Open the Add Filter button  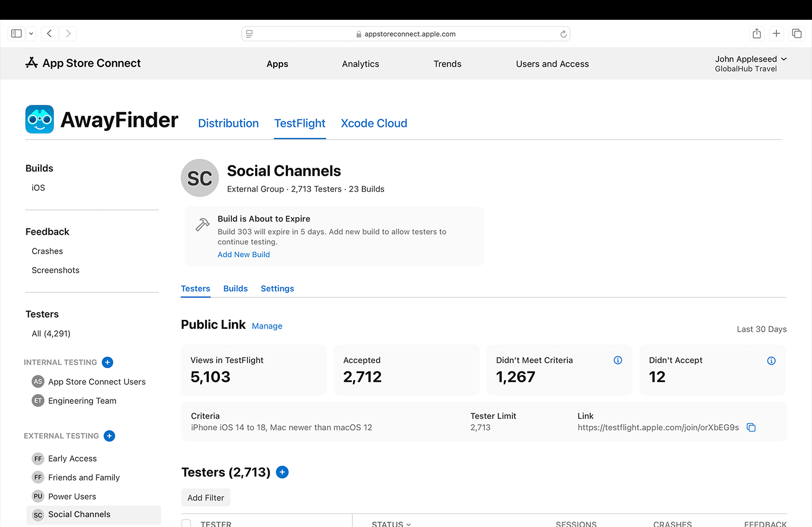click(206, 497)
